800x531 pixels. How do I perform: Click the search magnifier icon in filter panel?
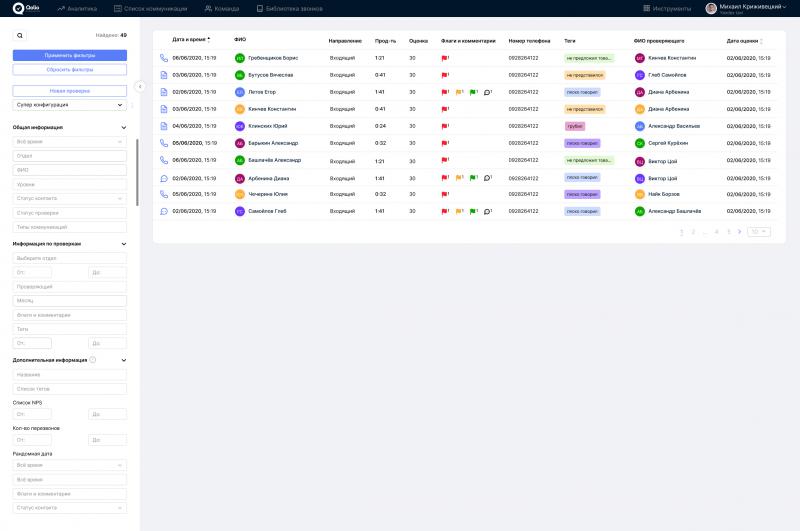coord(20,35)
